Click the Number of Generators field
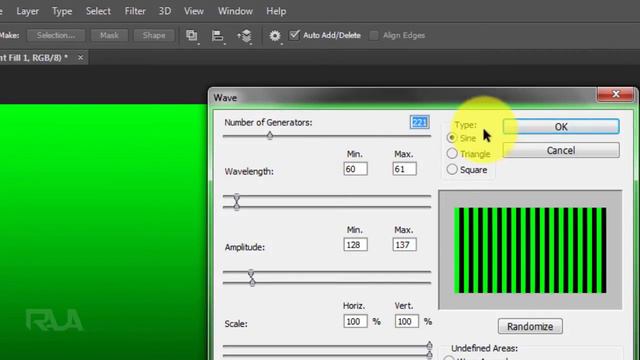 click(419, 122)
